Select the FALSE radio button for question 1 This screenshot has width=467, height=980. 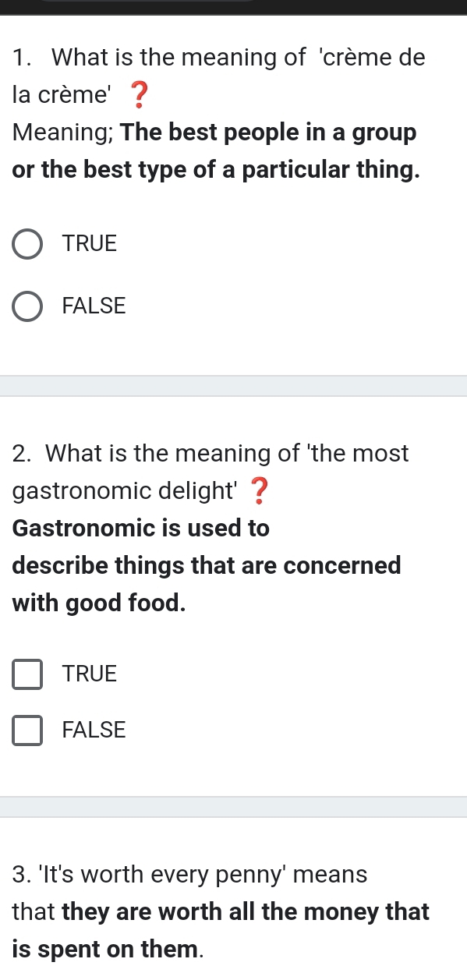point(27,306)
